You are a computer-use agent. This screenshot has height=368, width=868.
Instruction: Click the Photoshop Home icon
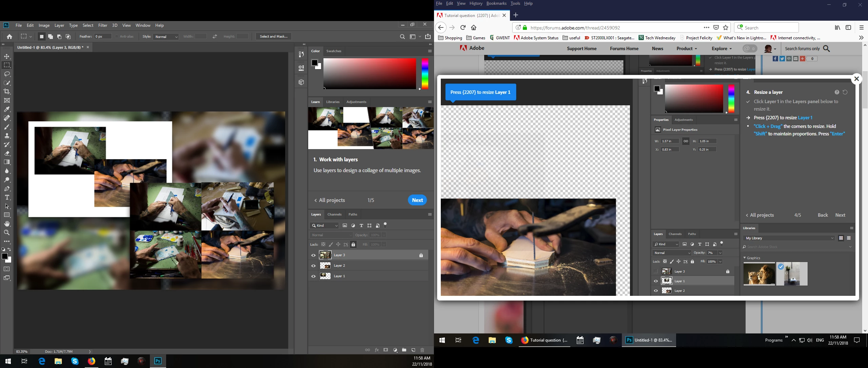point(9,37)
